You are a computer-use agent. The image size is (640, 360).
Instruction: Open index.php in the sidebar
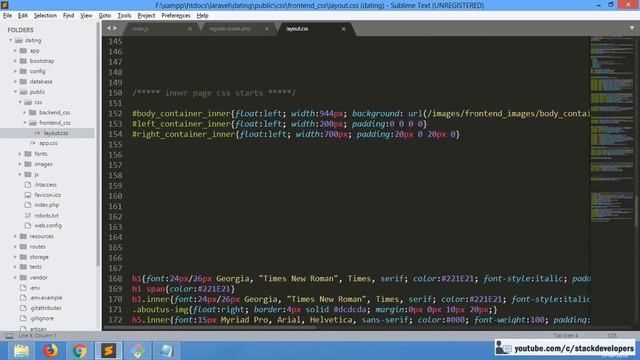click(x=47, y=205)
